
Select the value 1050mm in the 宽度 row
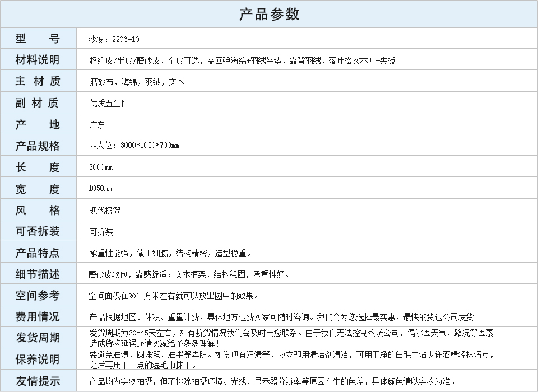(100, 188)
